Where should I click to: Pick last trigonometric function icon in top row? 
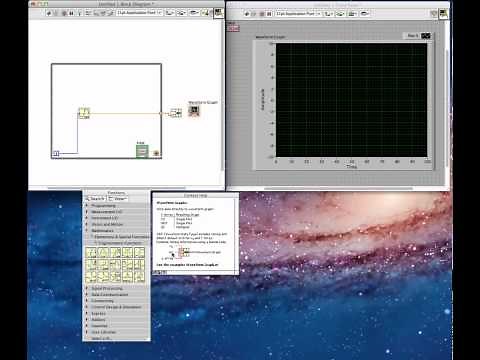coord(139,252)
